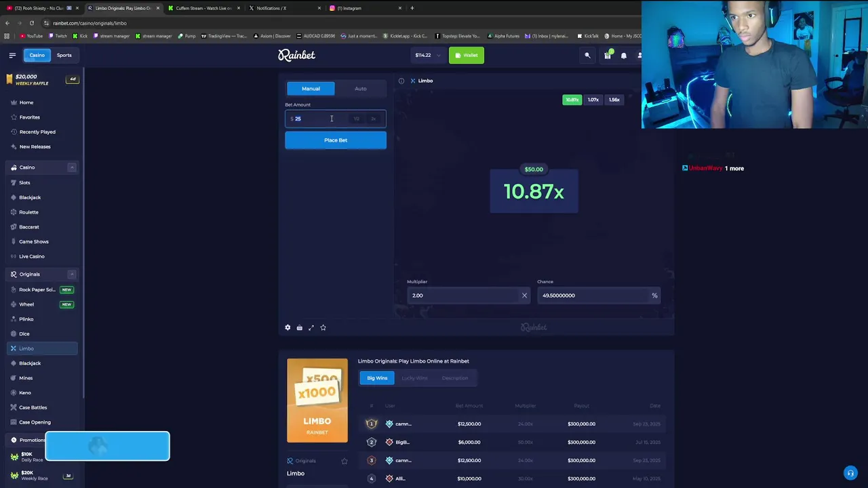Enter fullscreen game mode icon
Viewport: 868px width, 488px height.
coord(311,327)
